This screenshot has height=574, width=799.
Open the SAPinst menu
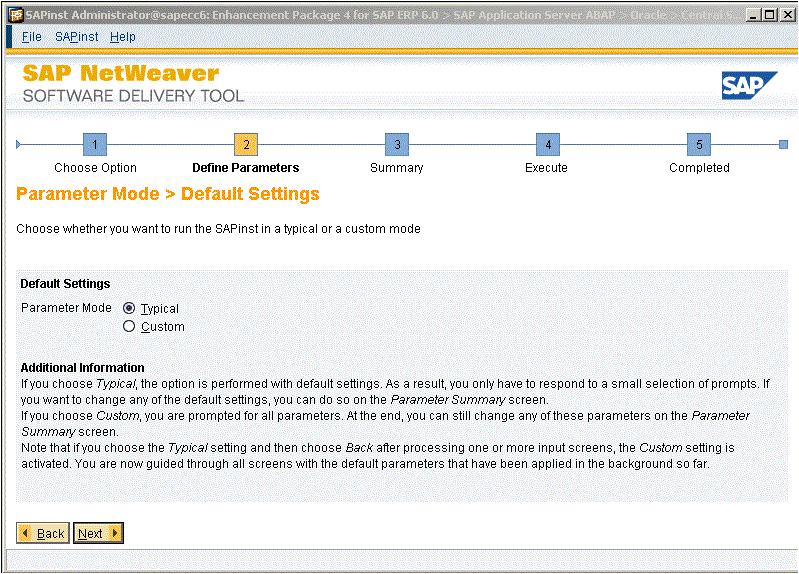tap(76, 37)
